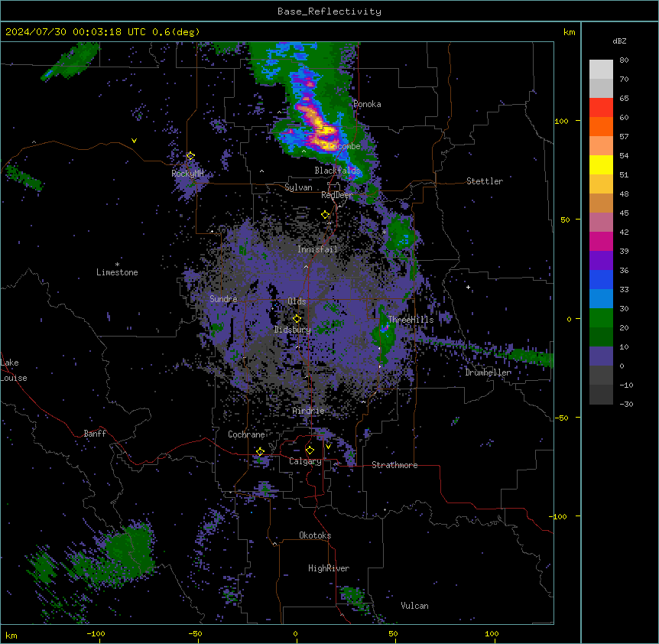Click the ThreeHills town label
659x644 pixels.
tap(411, 320)
